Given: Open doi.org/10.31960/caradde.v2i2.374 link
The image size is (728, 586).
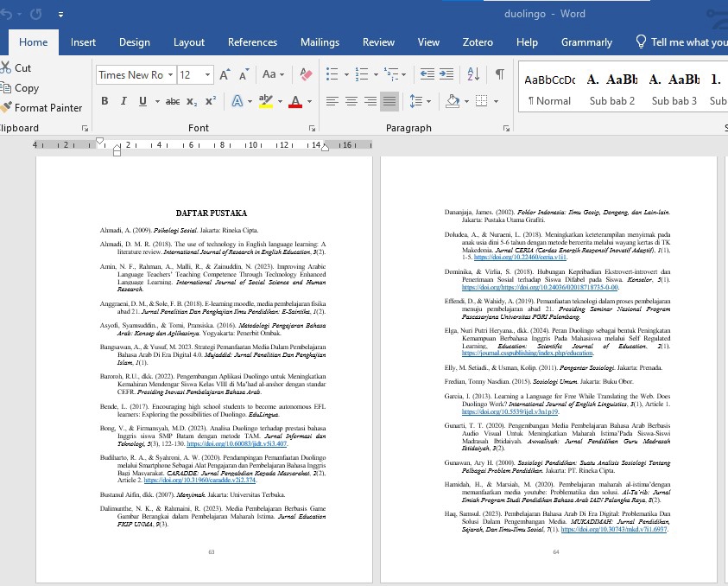Looking at the screenshot, I should point(199,480).
